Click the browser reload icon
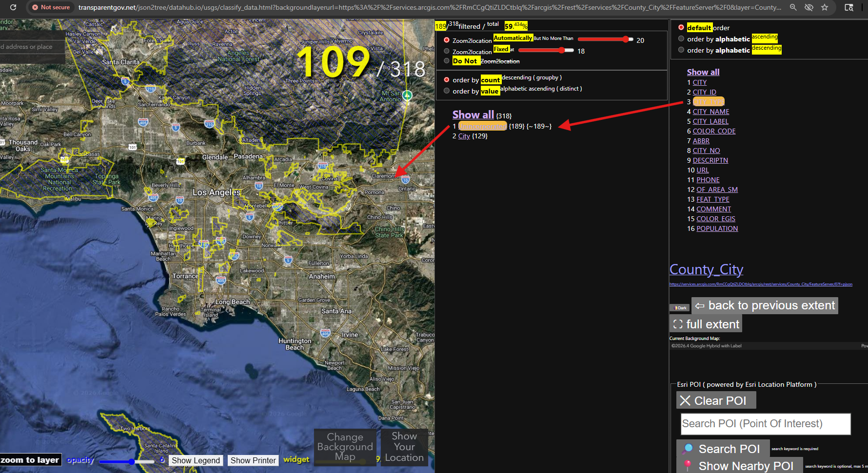Image resolution: width=868 pixels, height=473 pixels. [x=13, y=7]
